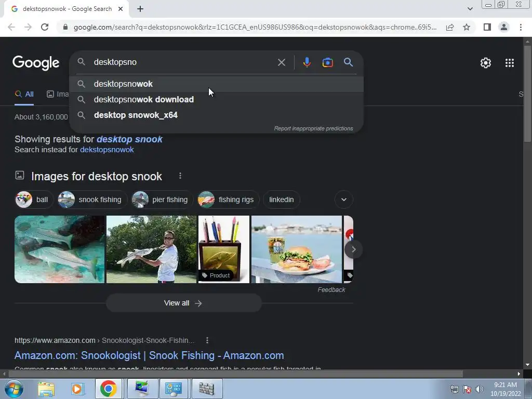Click inside the search input field
Viewport: 532px width, 399px height.
coord(183,62)
